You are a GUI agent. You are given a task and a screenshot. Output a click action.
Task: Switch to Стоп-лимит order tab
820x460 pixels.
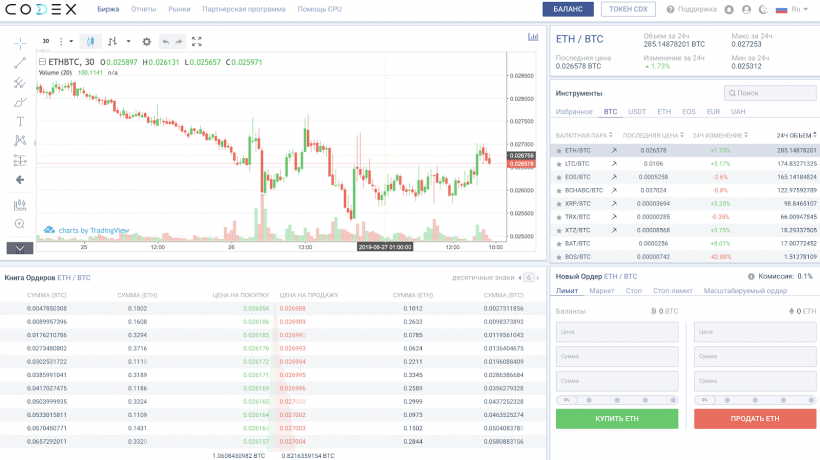(x=673, y=291)
